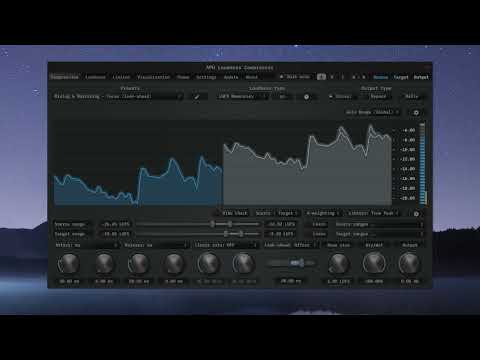Viewport: 480px width, 360px height.
Task: Toggle the Limit checkbox on Target range row
Action: [315, 234]
